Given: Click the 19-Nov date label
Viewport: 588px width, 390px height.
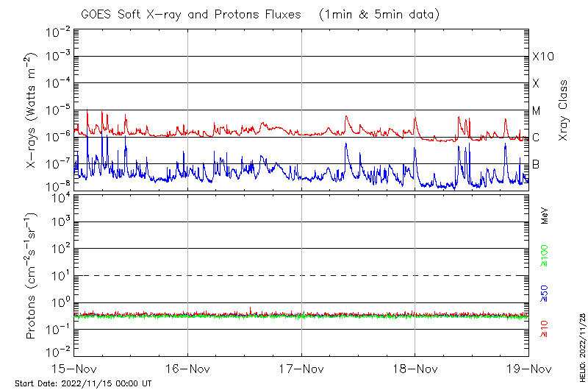Looking at the screenshot, I should 528,368.
